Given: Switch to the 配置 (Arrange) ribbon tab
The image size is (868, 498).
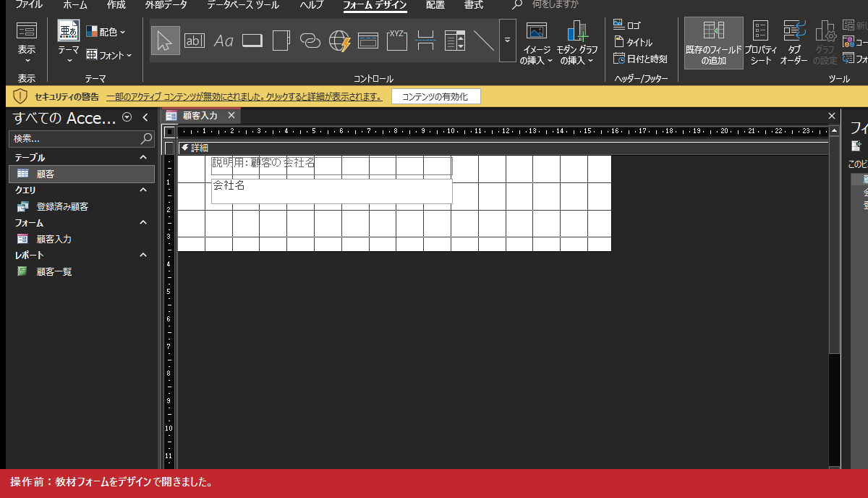Looking at the screenshot, I should pyautogui.click(x=435, y=5).
